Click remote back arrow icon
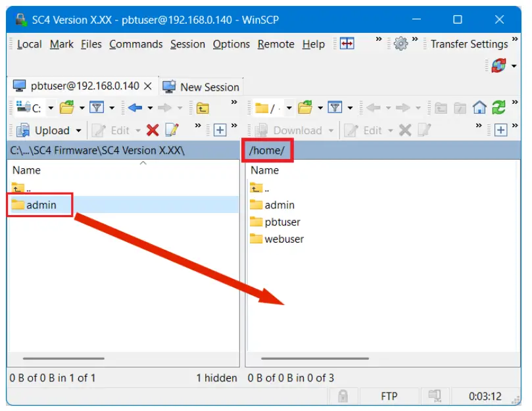532x411 pixels. coord(374,108)
